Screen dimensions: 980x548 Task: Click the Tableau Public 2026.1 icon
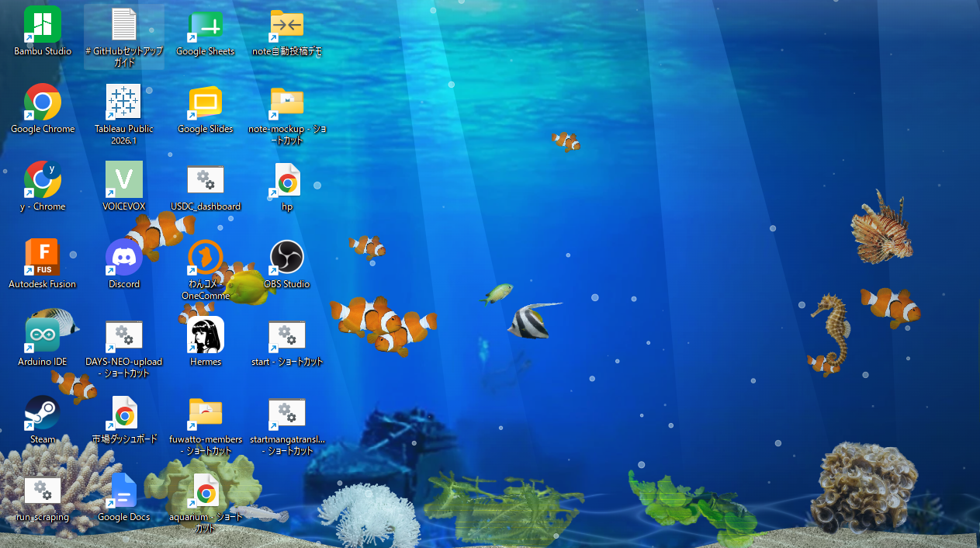124,102
